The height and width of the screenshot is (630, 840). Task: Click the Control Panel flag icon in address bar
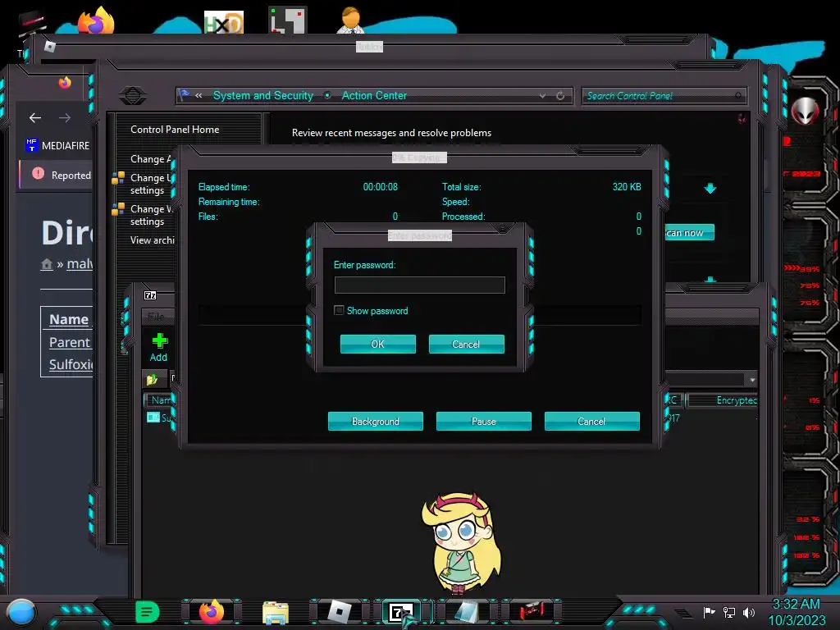click(185, 95)
